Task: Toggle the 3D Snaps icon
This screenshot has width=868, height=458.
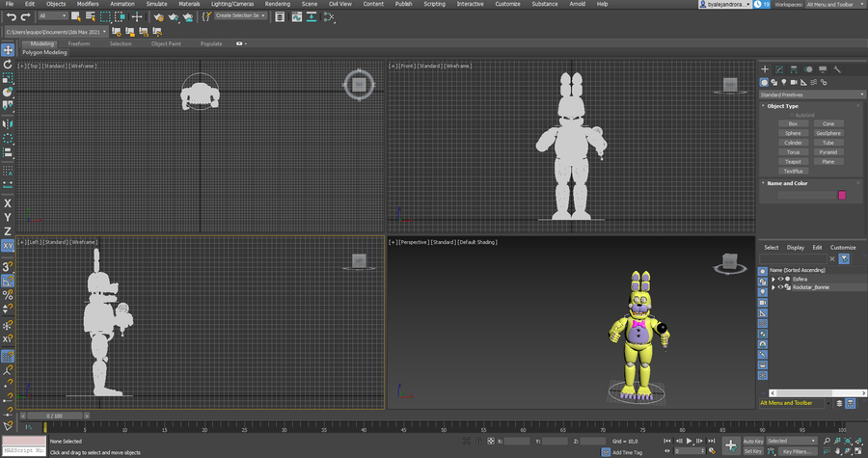Action: point(8,267)
